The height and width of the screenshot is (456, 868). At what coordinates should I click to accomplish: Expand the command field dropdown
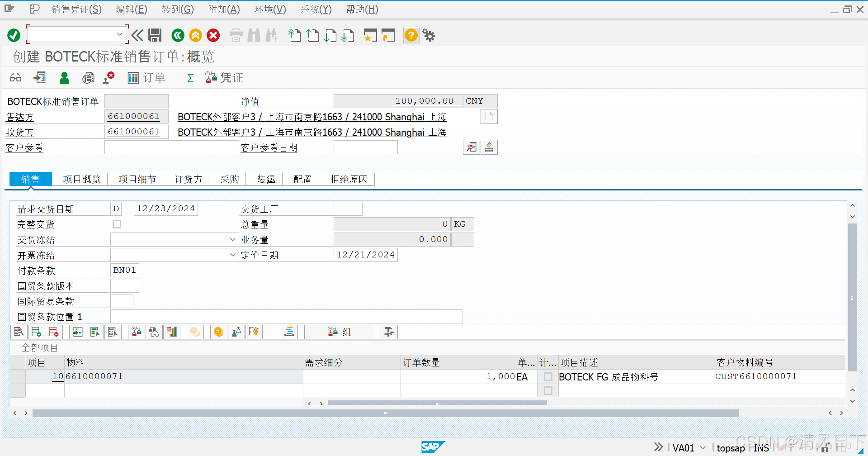(119, 34)
